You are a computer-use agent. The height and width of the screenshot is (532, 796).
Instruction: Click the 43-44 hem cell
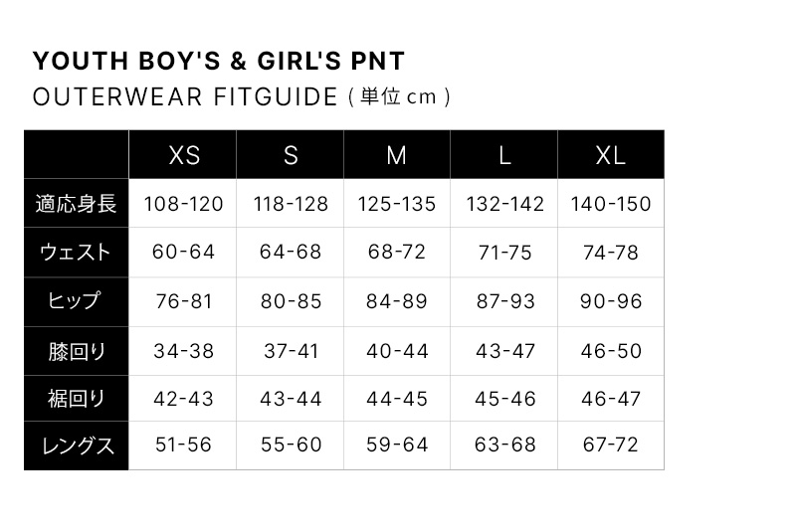tap(291, 399)
